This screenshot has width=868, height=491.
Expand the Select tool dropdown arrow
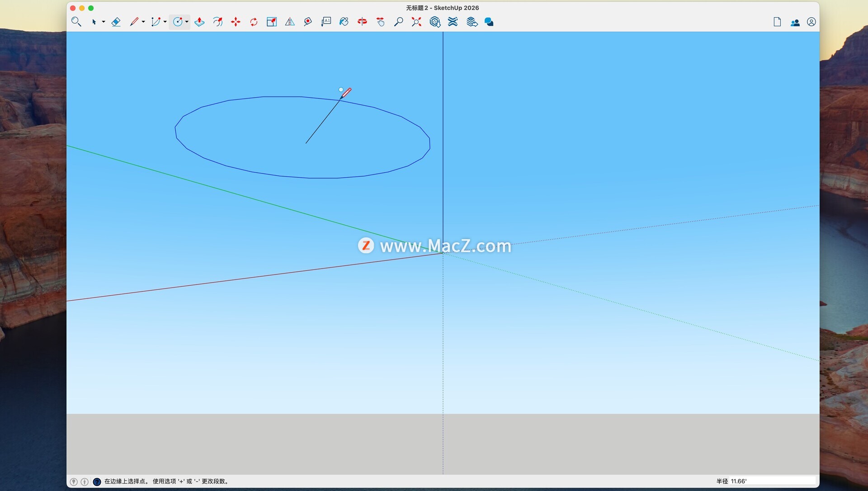pyautogui.click(x=104, y=22)
